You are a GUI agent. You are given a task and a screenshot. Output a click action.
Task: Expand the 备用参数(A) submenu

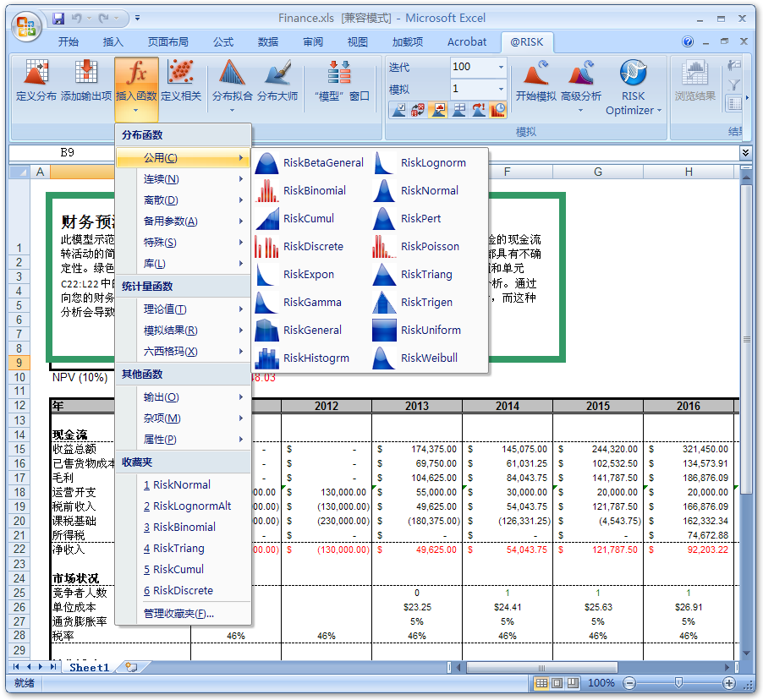tap(184, 221)
